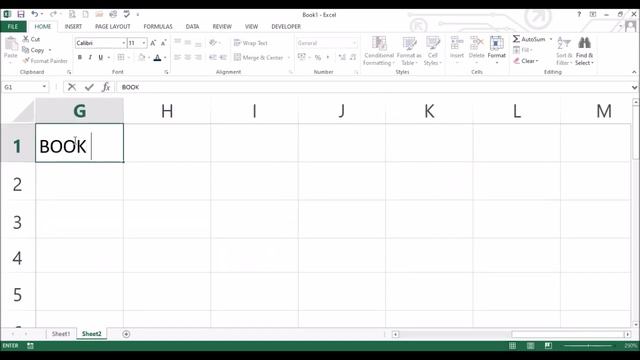Click the Delete cells icon

[x=476, y=43]
